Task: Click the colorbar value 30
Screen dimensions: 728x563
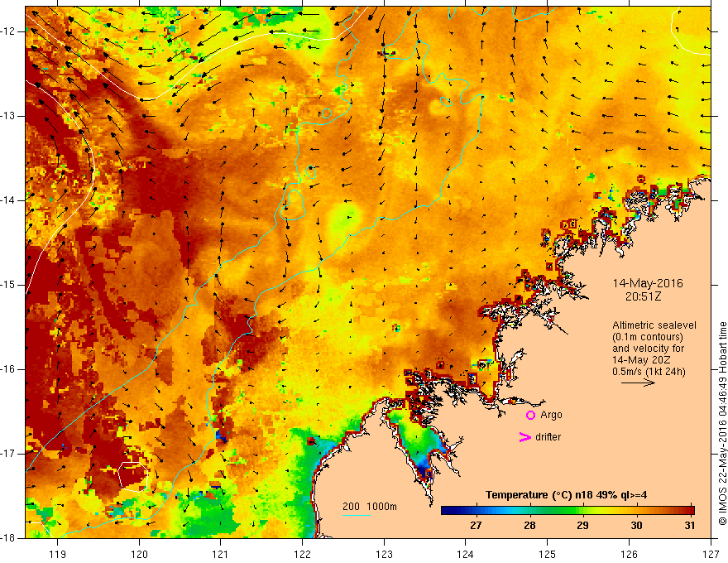Action: tap(636, 526)
